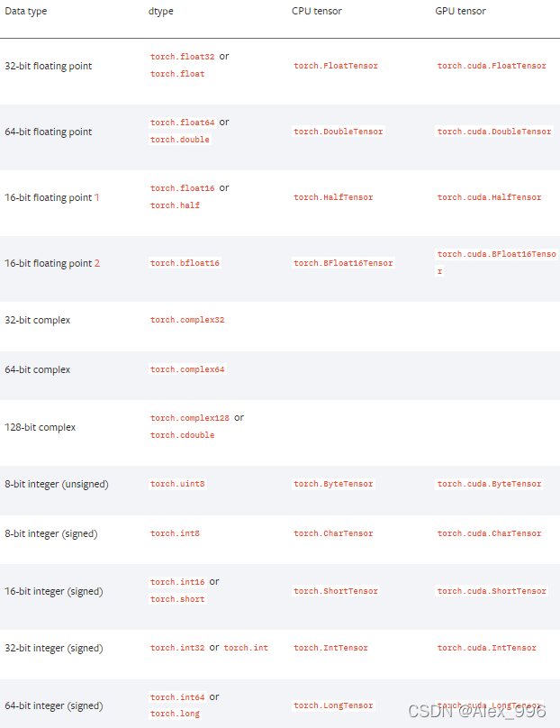Viewport: 560px width, 728px height.
Task: Select the torch.cdouble code text
Action: tap(183, 435)
